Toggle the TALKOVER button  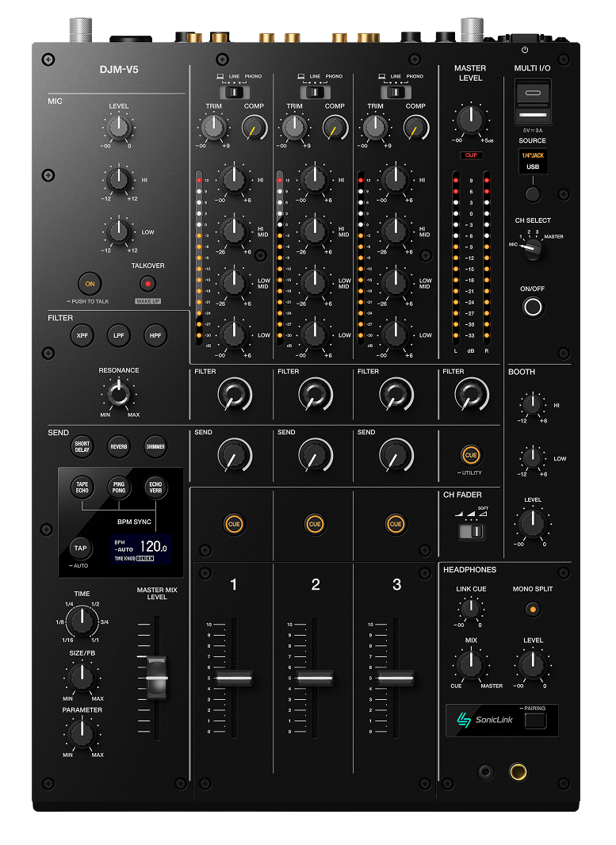pyautogui.click(x=147, y=284)
